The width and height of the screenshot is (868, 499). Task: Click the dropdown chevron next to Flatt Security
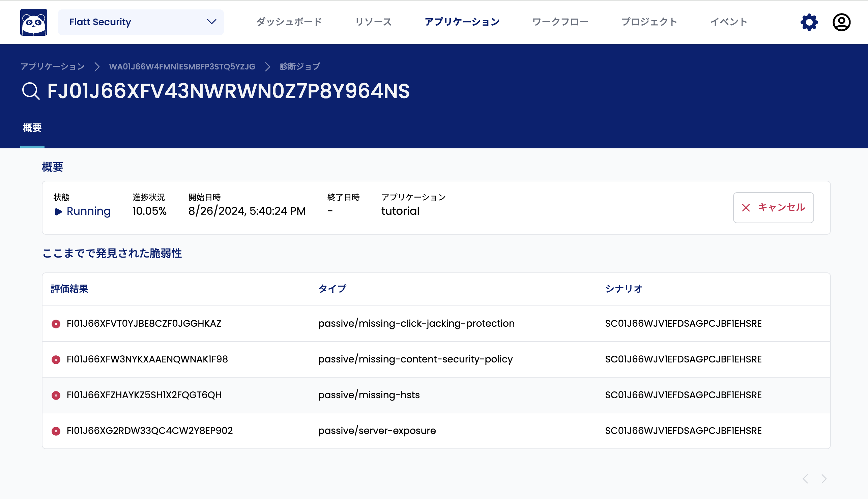(212, 22)
